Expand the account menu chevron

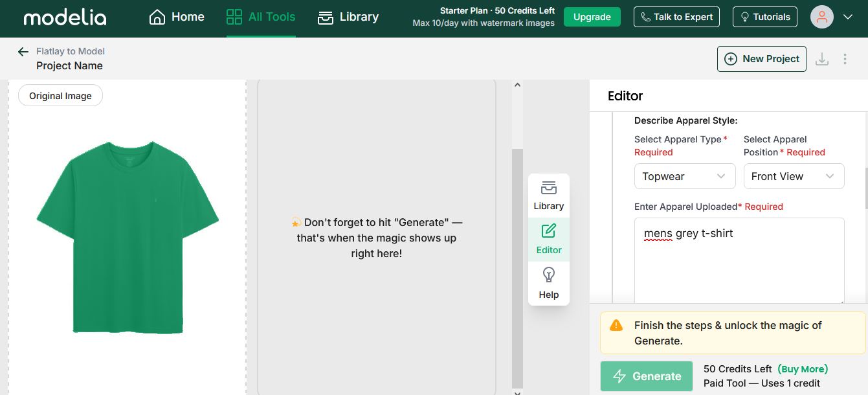(848, 17)
